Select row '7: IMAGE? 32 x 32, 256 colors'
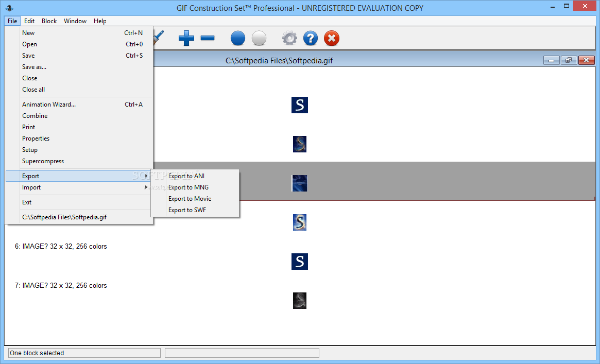This screenshot has height=364, width=600. (x=61, y=286)
